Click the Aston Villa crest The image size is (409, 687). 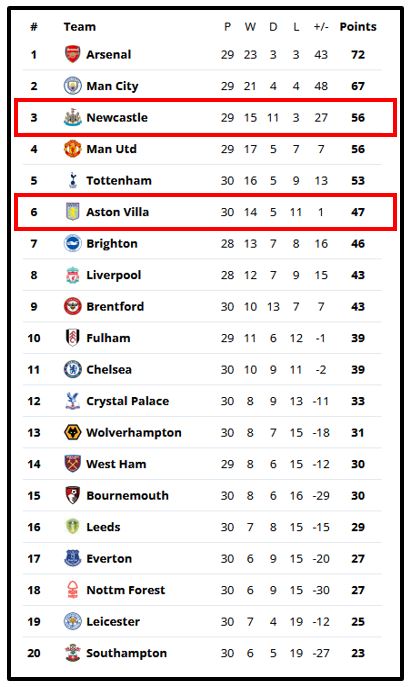[x=73, y=212]
